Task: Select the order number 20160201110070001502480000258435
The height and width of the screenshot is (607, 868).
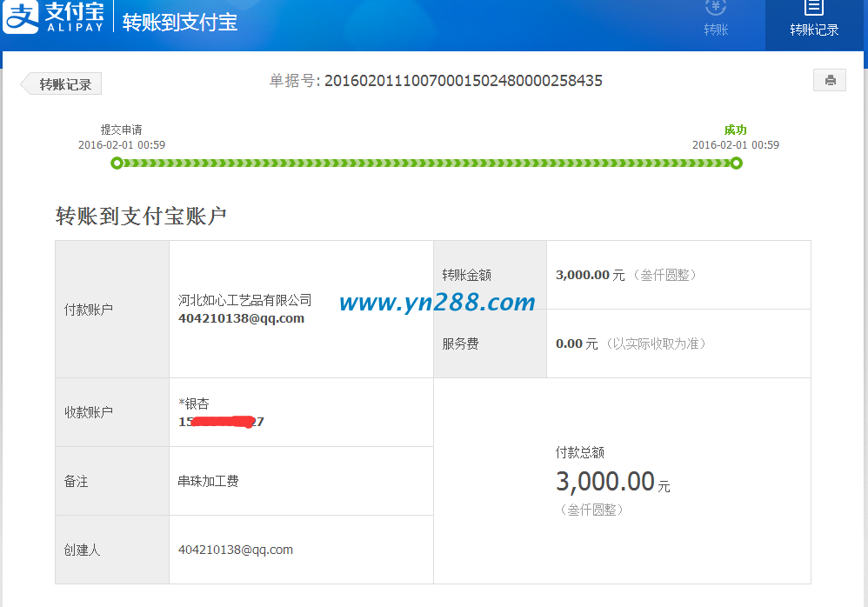Action: (465, 80)
